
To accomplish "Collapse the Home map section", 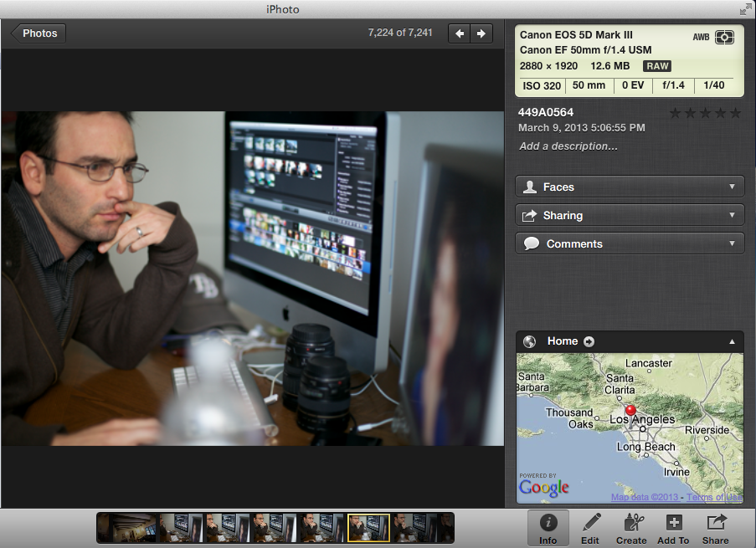I will click(732, 341).
